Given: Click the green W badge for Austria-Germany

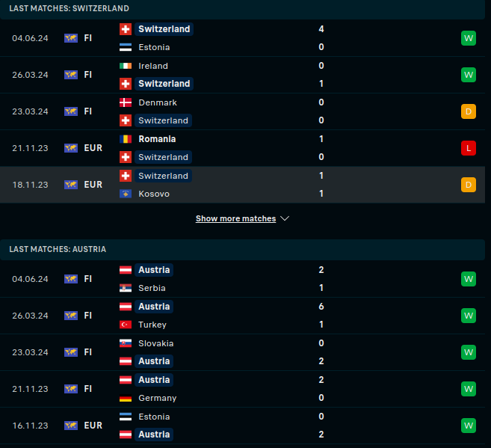Looking at the screenshot, I should (469, 389).
